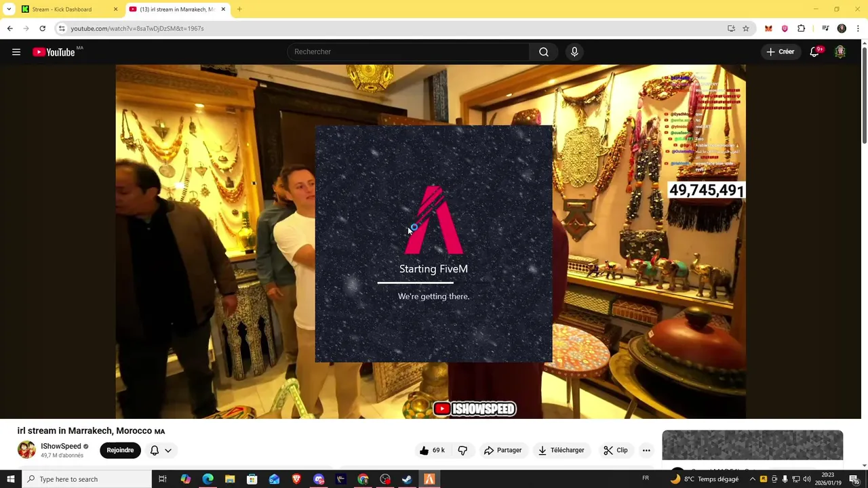Image resolution: width=868 pixels, height=488 pixels.
Task: Click the Windows taskbar search box
Action: 86,479
